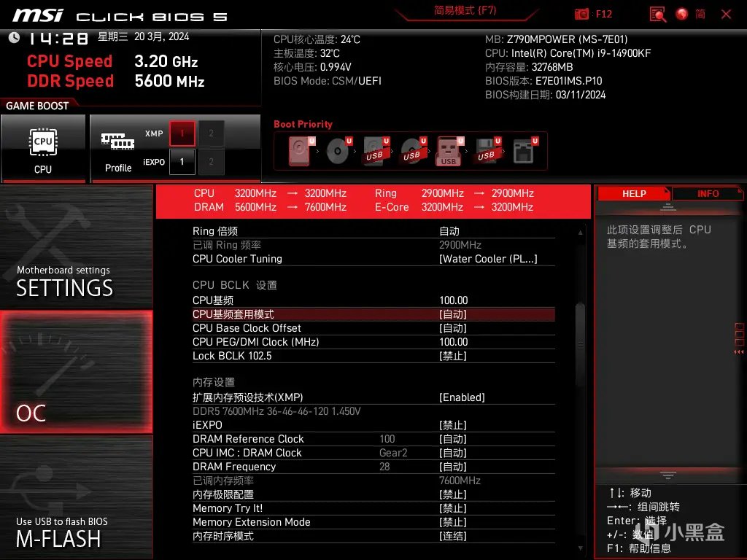
Task: Click the settings list scrollbar thumb
Action: 580,345
